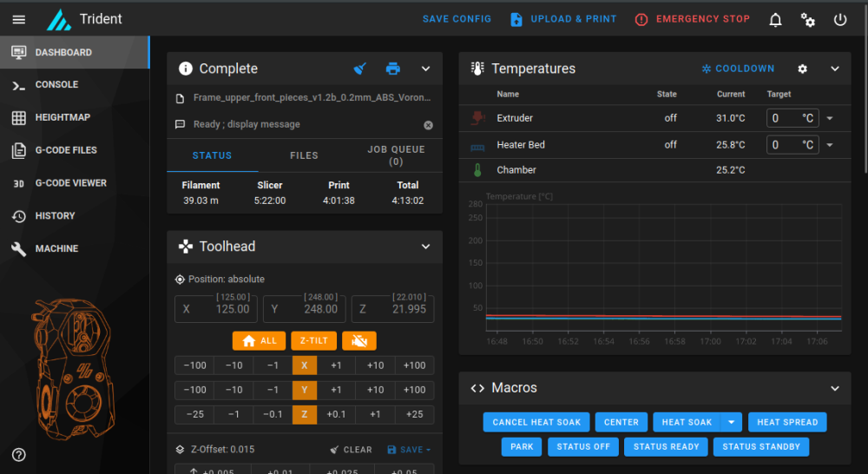
Task: Click the notifications bell icon
Action: (x=775, y=19)
